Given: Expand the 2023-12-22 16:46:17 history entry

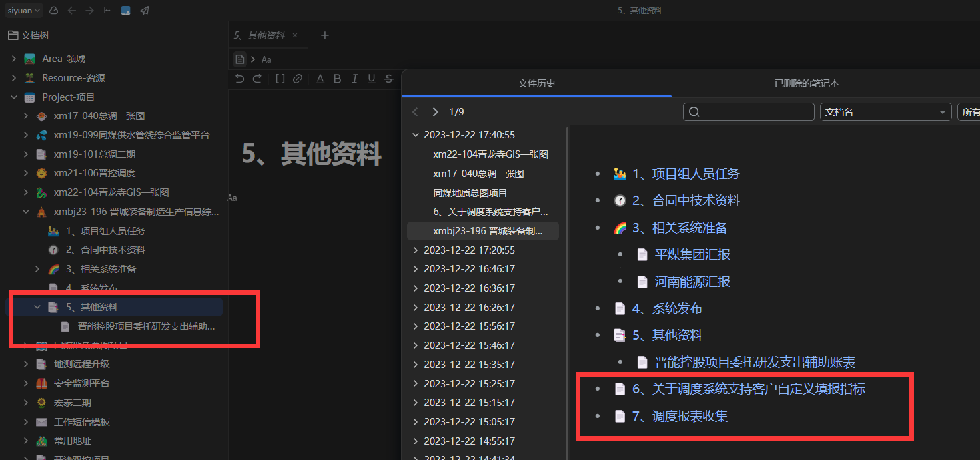Looking at the screenshot, I should [416, 269].
